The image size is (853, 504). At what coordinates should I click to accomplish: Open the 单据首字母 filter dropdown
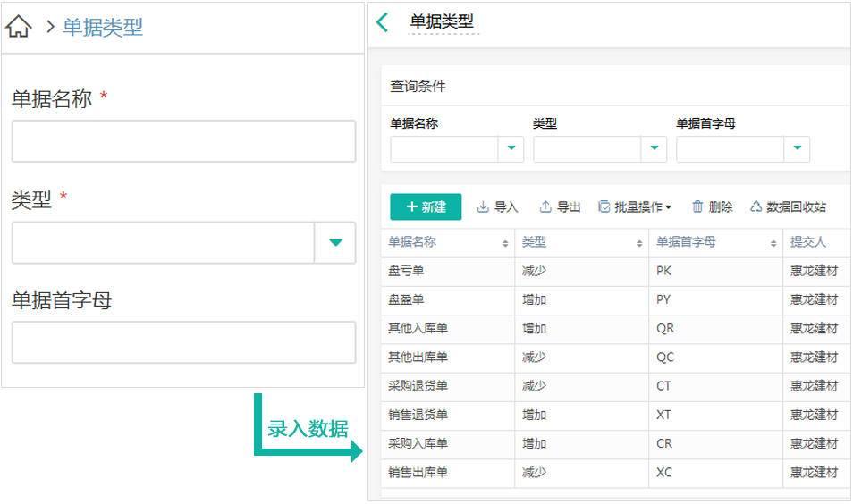point(797,148)
